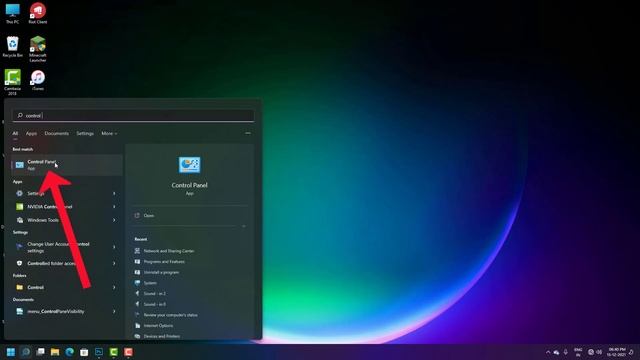The height and width of the screenshot is (360, 640).
Task: Open recent Devices and Printers
Action: point(162,336)
